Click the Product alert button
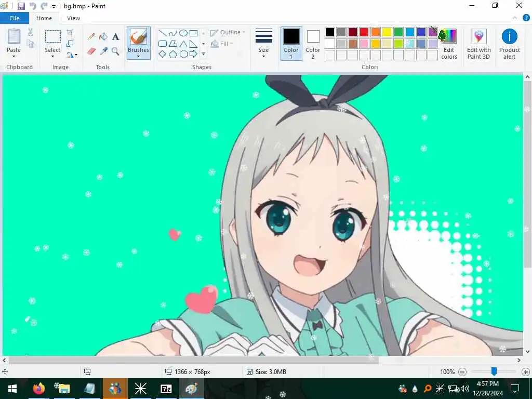 coord(509,44)
